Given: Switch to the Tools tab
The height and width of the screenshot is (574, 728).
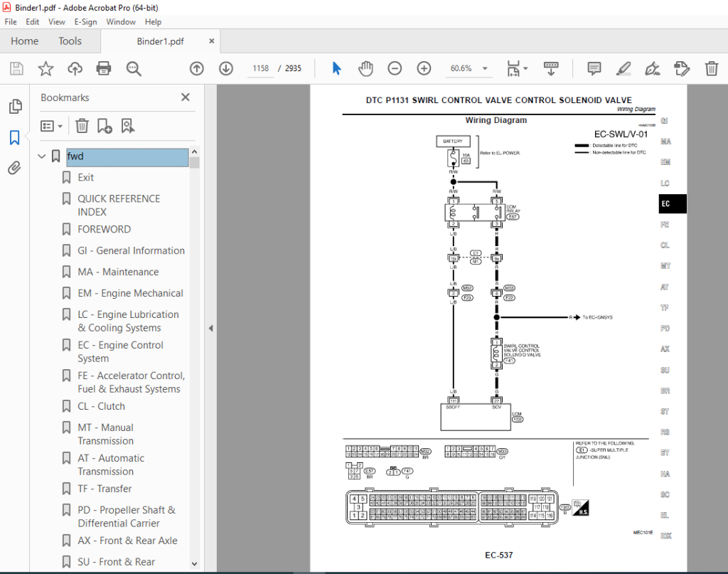Looking at the screenshot, I should coord(70,41).
